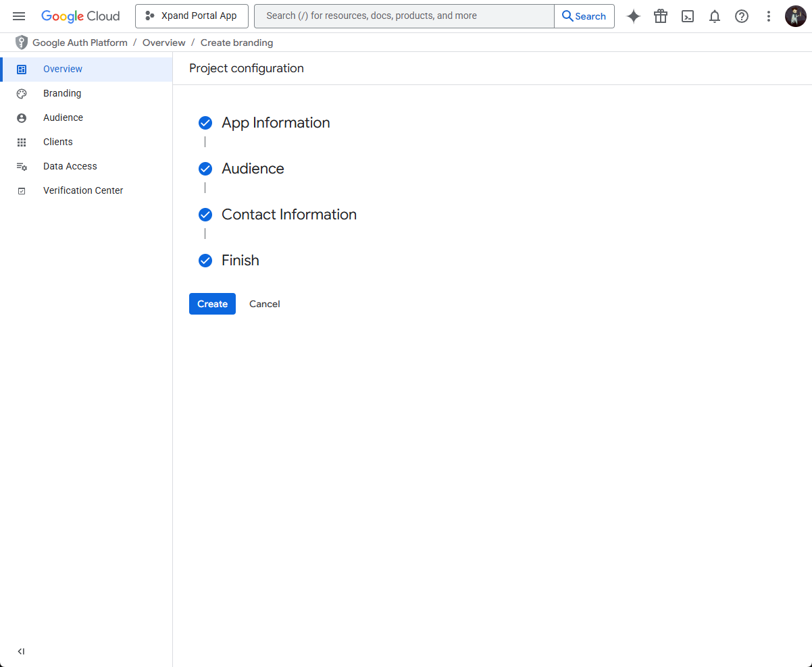Click the Gemini AI sparkle icon
Image resolution: width=812 pixels, height=667 pixels.
[633, 16]
